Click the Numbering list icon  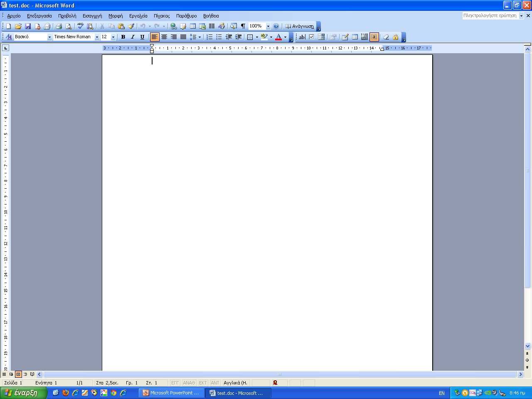coord(209,37)
